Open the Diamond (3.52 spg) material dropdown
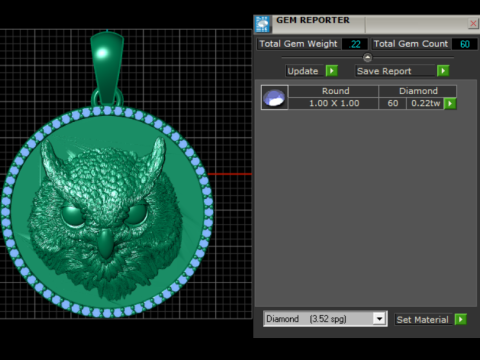 325,319
